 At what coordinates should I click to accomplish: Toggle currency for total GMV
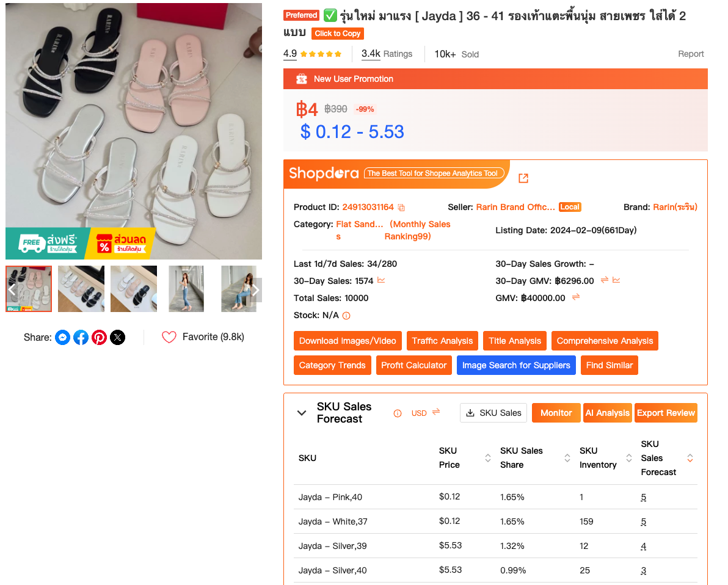pyautogui.click(x=575, y=297)
